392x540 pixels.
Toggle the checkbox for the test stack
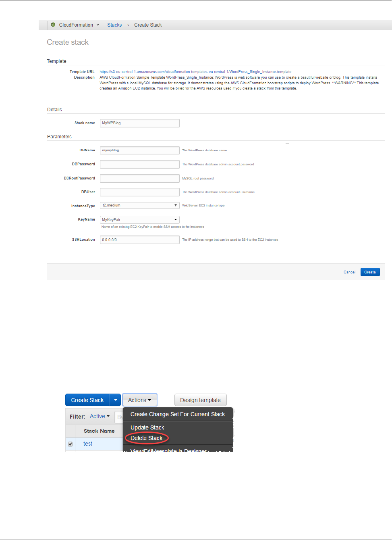pyautogui.click(x=71, y=444)
